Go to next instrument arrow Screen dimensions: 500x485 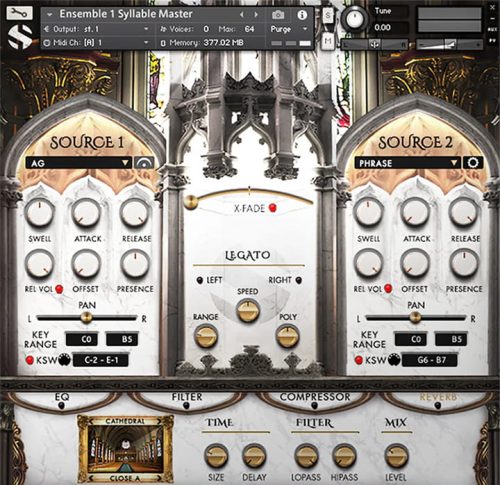(x=256, y=15)
